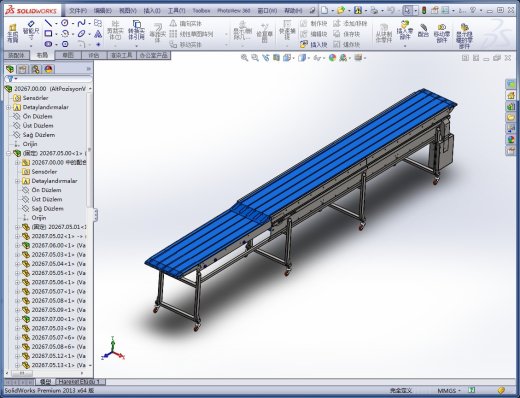Select the Polygon sketch tool

65,44
